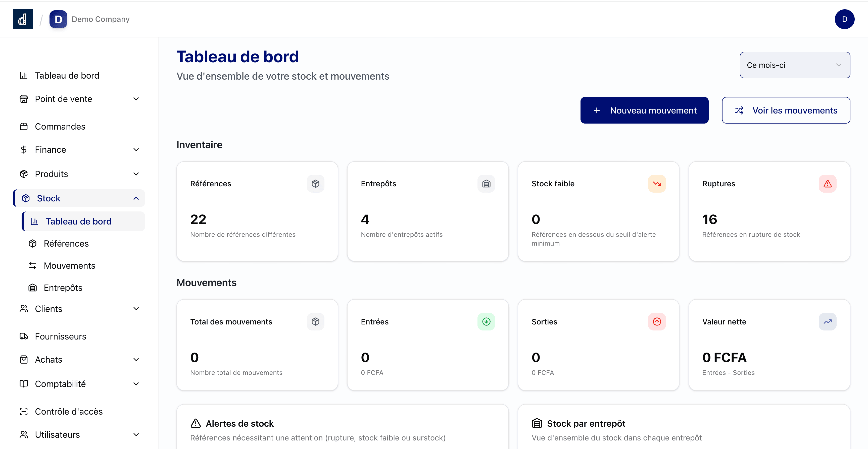Click the Stock faible trending-down icon
Viewport: 868px width, 449px height.
(x=657, y=184)
